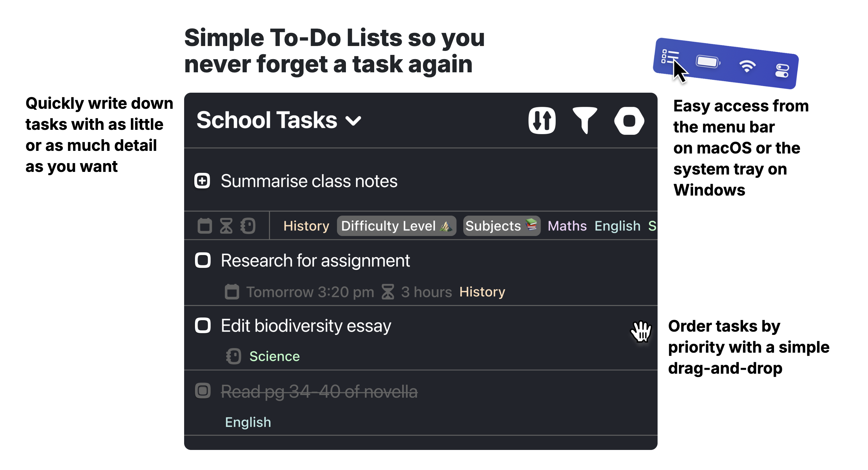The image size is (868, 470).
Task: Click the sort arrows icon in header
Action: click(542, 121)
